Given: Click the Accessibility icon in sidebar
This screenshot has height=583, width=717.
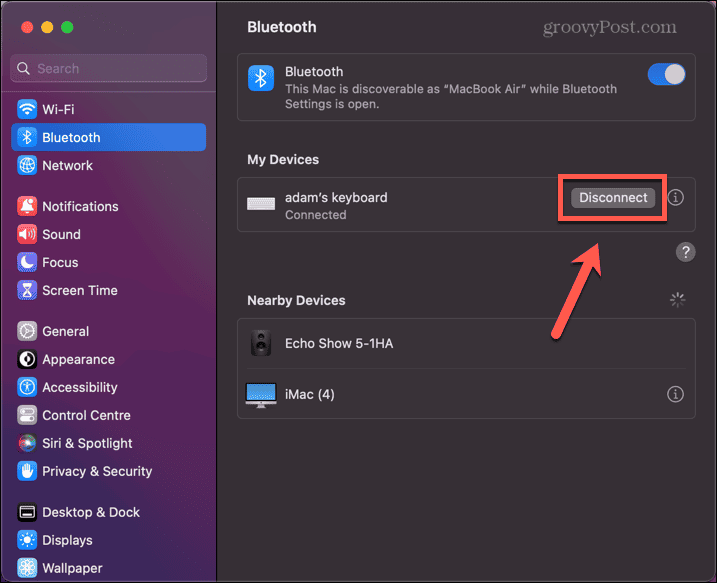Looking at the screenshot, I should click(27, 387).
